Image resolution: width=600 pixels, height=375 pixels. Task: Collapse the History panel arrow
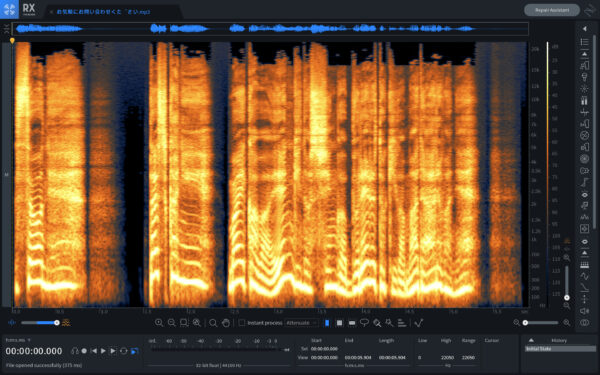(531, 340)
